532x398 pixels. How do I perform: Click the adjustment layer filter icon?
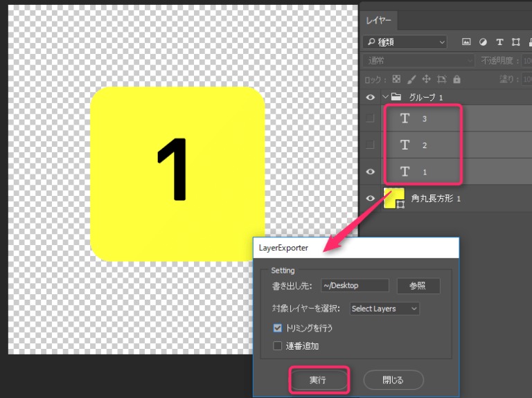point(483,42)
